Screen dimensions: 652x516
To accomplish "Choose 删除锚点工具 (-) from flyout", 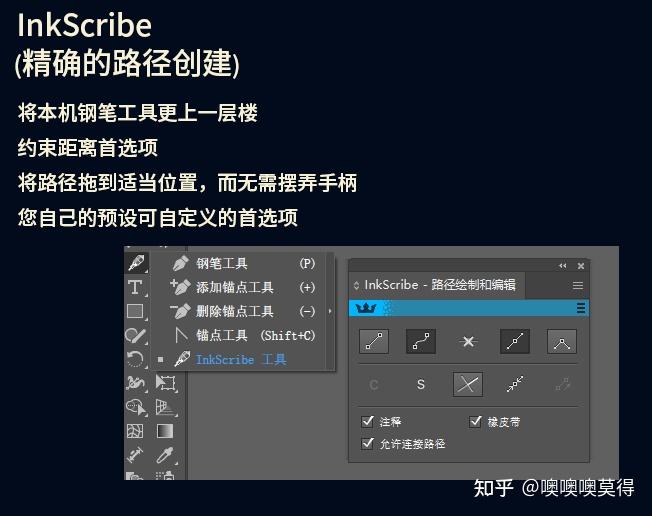I will 243,311.
